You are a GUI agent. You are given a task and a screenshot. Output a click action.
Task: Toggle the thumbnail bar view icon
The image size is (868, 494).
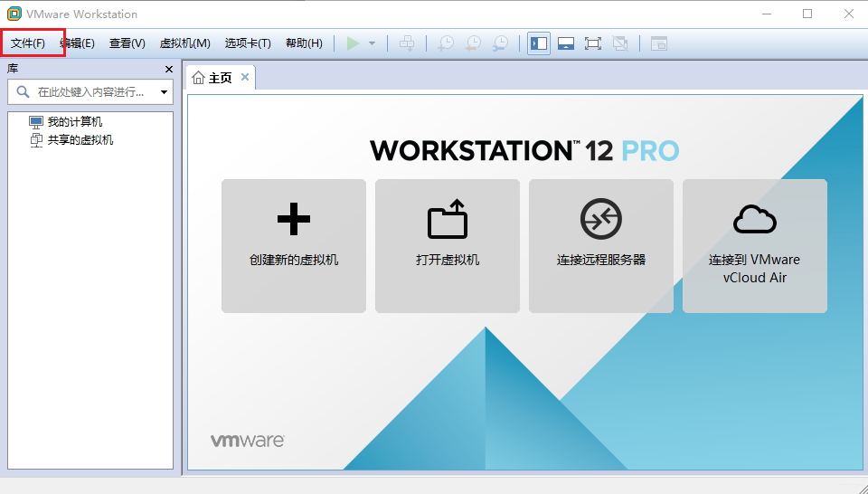coord(566,43)
